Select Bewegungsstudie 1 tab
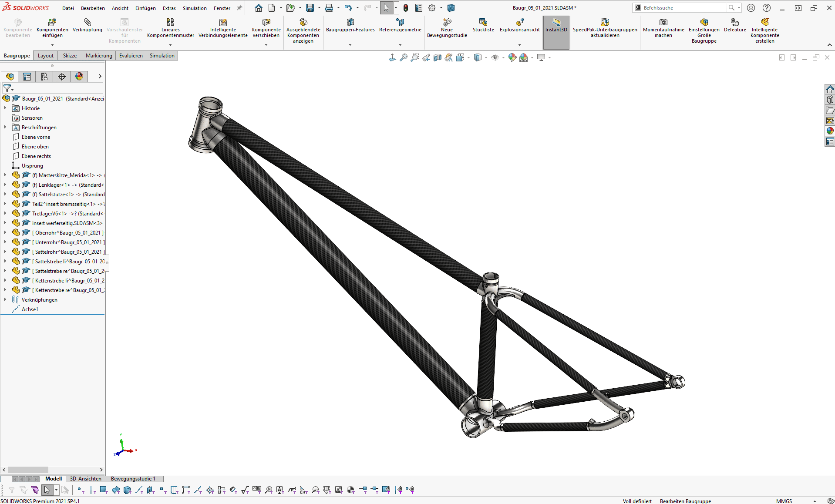 (x=133, y=479)
